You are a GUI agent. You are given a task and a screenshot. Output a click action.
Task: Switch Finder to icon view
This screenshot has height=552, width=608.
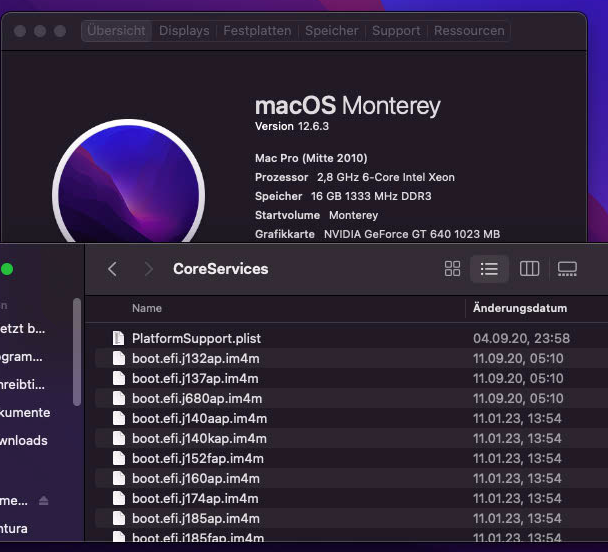[x=452, y=269]
